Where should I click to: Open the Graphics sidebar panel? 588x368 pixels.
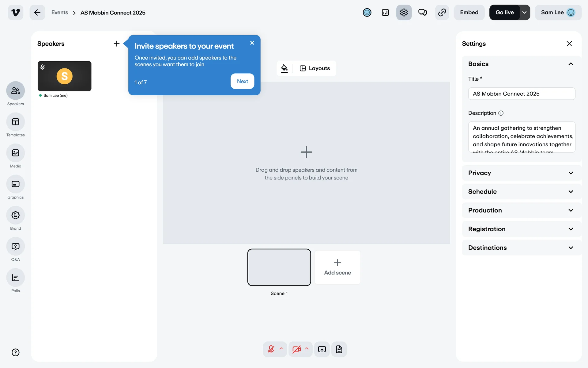click(x=15, y=184)
